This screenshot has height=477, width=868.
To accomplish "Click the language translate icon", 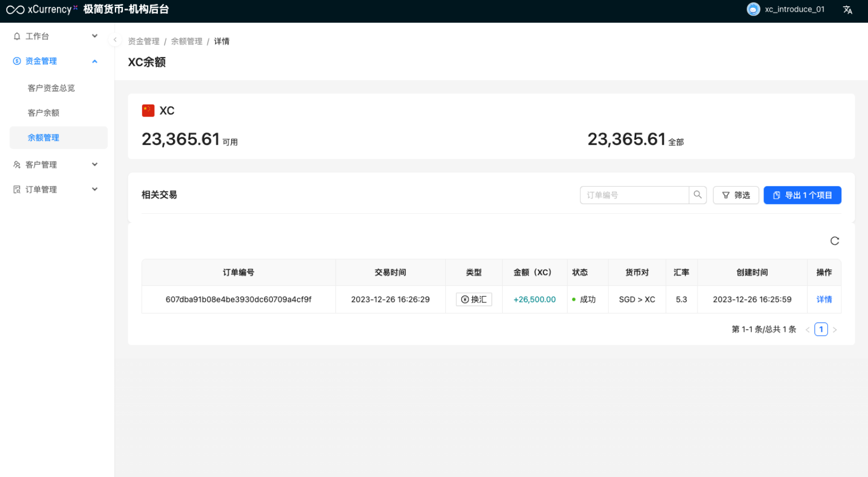I will click(x=847, y=10).
